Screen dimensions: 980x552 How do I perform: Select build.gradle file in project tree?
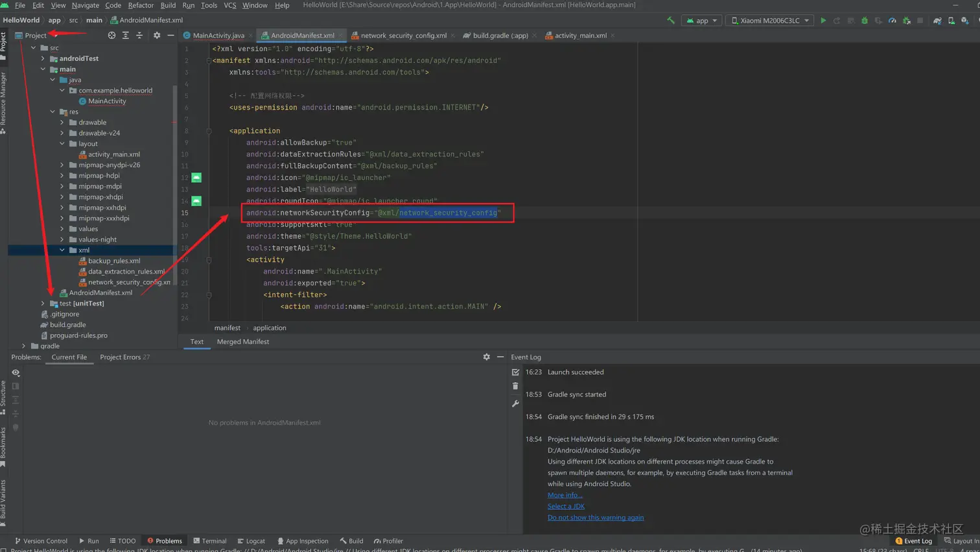67,325
